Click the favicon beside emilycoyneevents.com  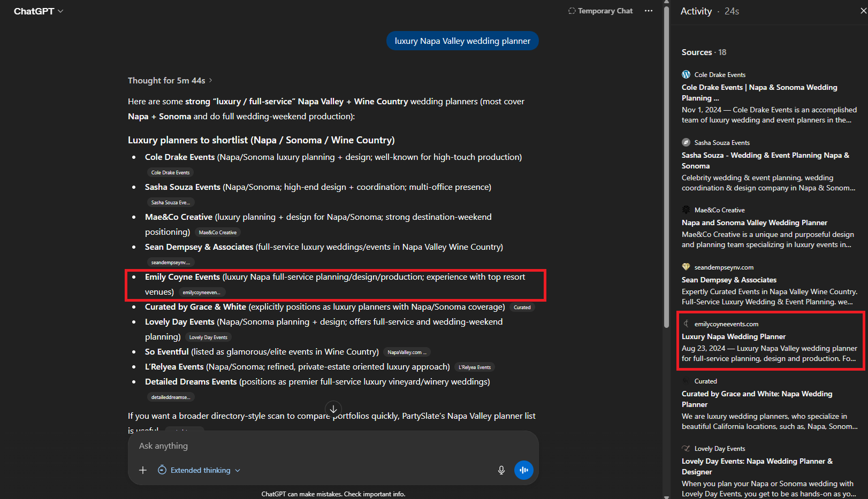coord(686,324)
